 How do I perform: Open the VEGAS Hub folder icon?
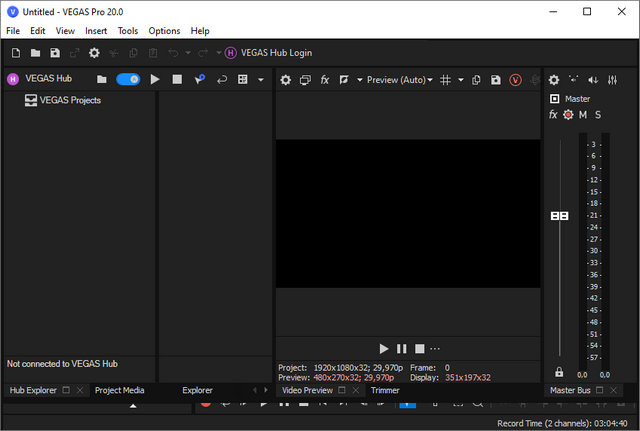pyautogui.click(x=101, y=79)
